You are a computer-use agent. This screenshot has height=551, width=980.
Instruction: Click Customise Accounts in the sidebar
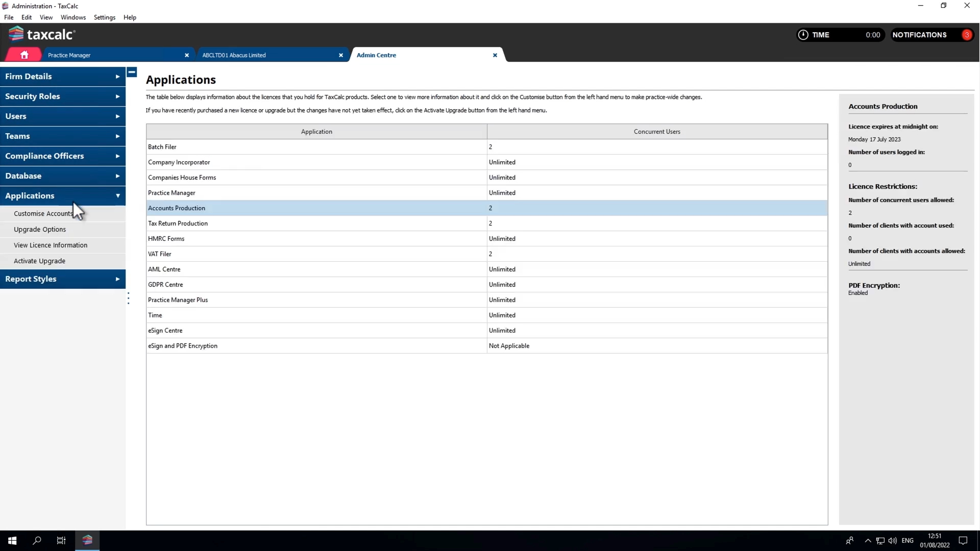63,214
